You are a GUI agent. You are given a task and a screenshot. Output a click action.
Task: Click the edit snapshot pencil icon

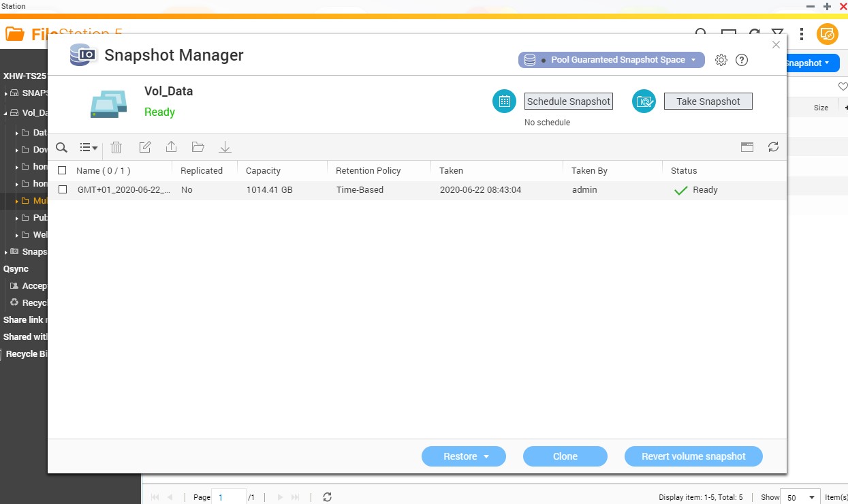pos(144,147)
